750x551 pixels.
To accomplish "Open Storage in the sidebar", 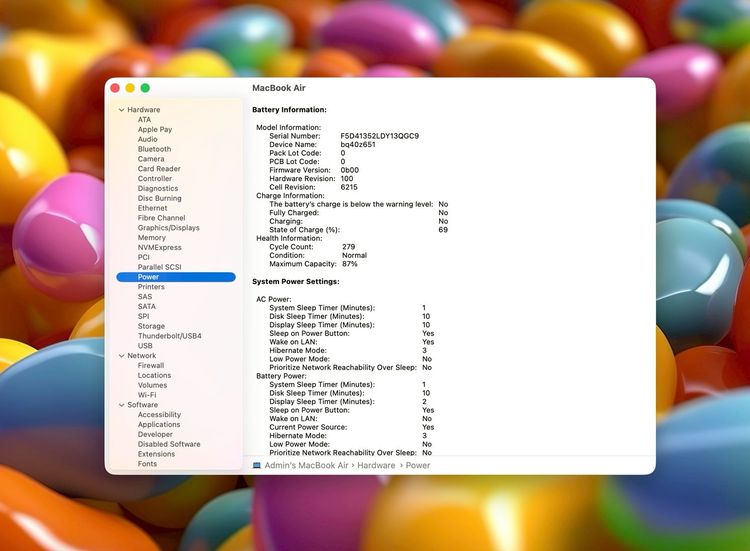I will (151, 326).
